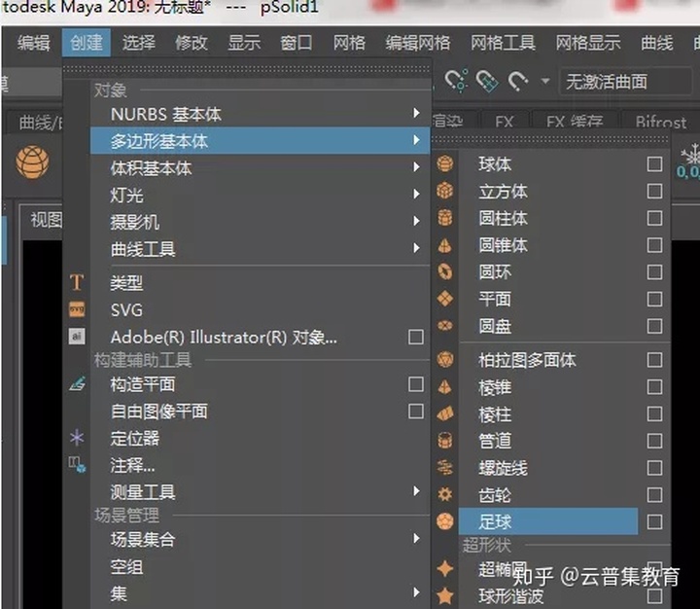Click the dotted tear-off bar above 球体

coord(550,140)
